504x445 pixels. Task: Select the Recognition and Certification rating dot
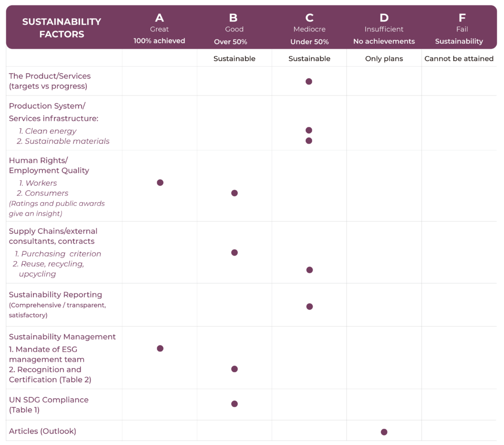tap(234, 369)
